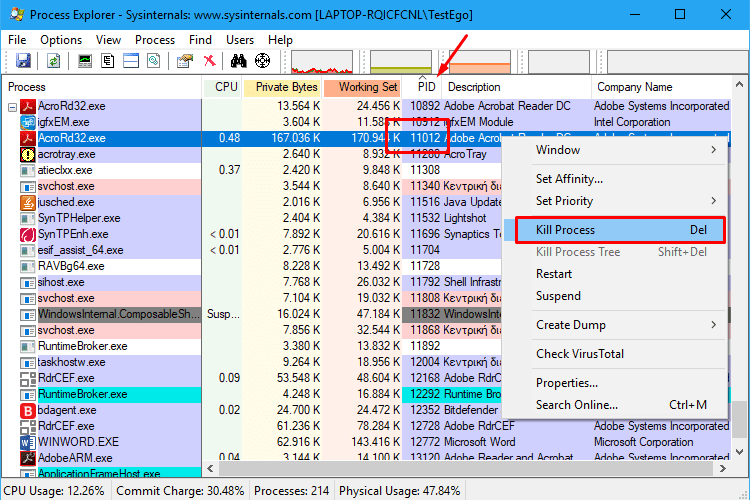Click the View DLLs/Handles toolbar icon

[x=154, y=61]
